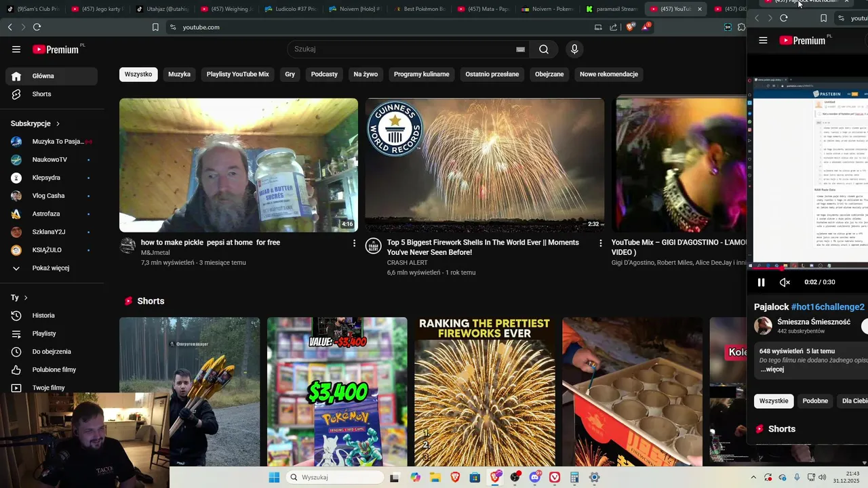Open Śmieszna Śmieszność channel name
Image resolution: width=868 pixels, height=488 pixels.
click(814, 322)
